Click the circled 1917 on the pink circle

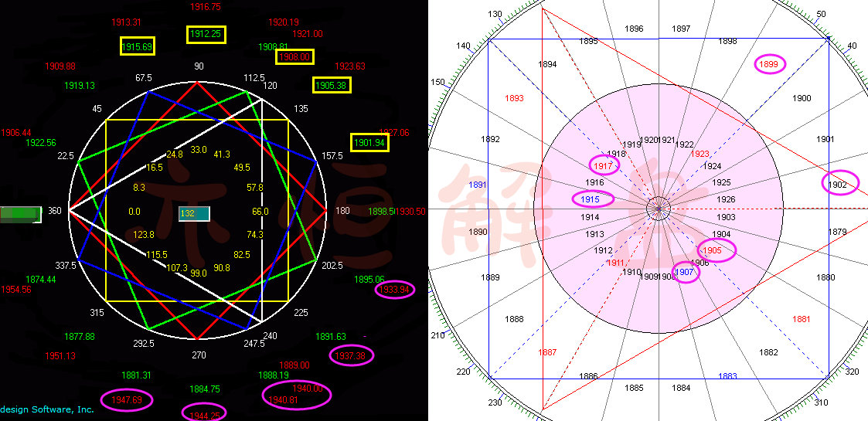(603, 165)
